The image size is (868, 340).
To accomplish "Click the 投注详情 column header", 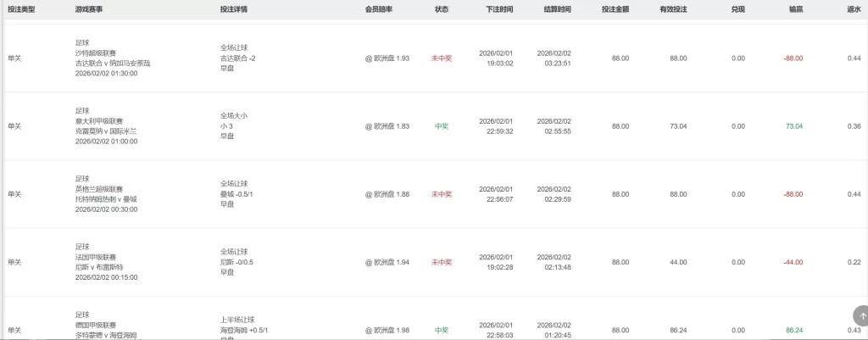I will (234, 9).
